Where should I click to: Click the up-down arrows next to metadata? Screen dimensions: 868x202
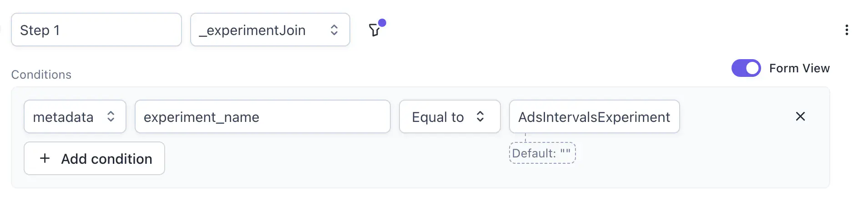pos(111,116)
